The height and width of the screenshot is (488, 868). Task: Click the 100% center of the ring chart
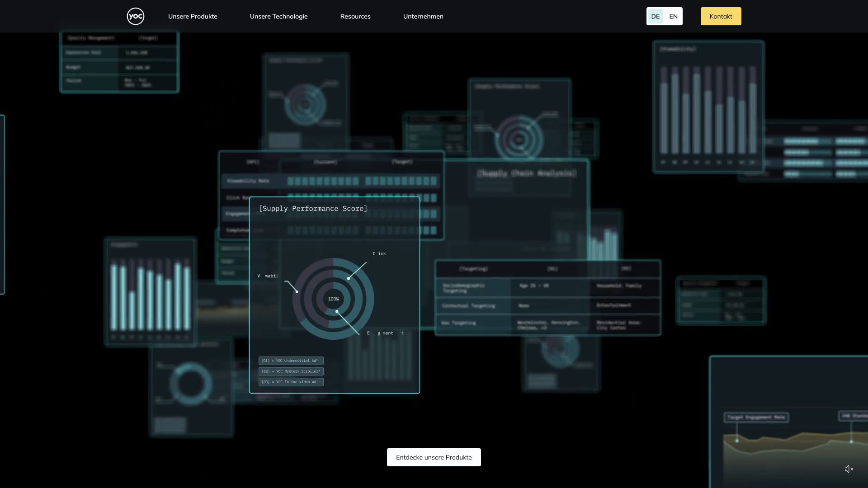click(x=333, y=299)
